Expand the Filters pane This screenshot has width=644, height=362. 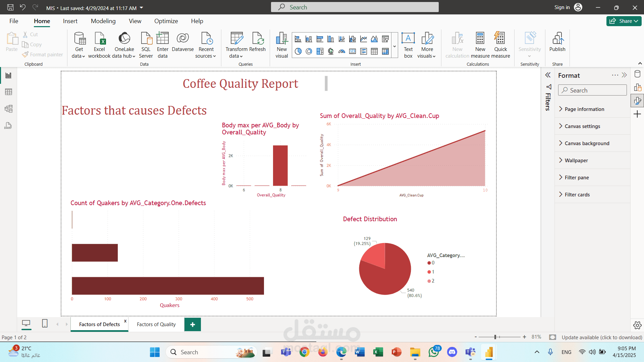pyautogui.click(x=548, y=75)
